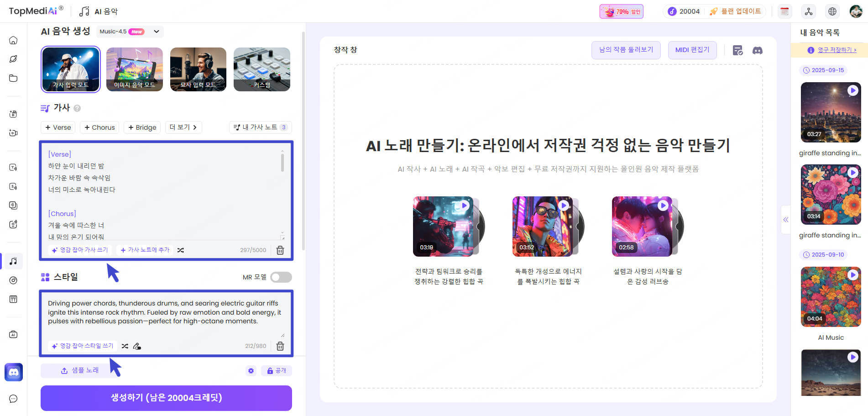Switch to 묘사 입력 모드
This screenshot has width=868, height=416.
pyautogui.click(x=198, y=69)
